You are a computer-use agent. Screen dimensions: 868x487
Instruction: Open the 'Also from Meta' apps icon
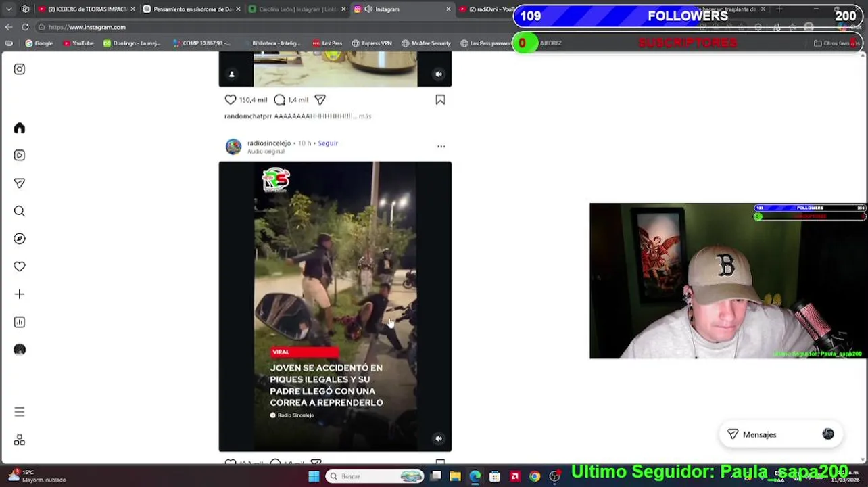click(20, 440)
